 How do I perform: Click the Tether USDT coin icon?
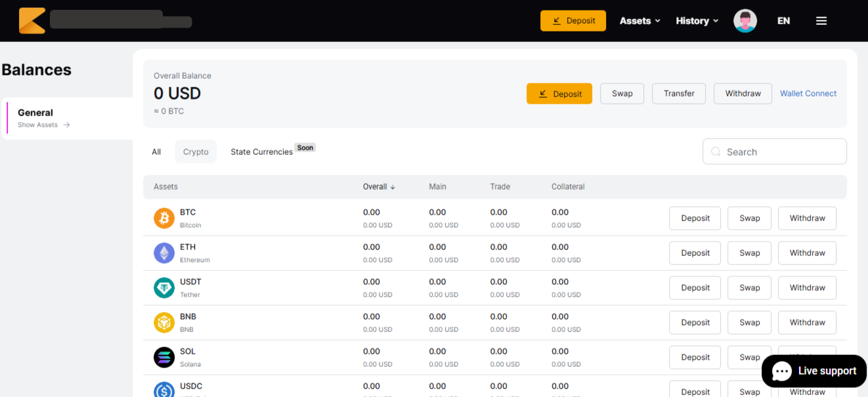(164, 287)
